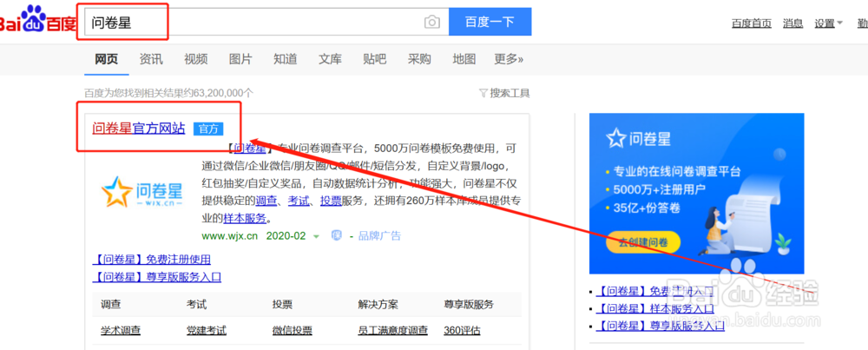The width and height of the screenshot is (868, 350).
Task: Click the shield verification icon near 品牌广告
Action: [336, 235]
